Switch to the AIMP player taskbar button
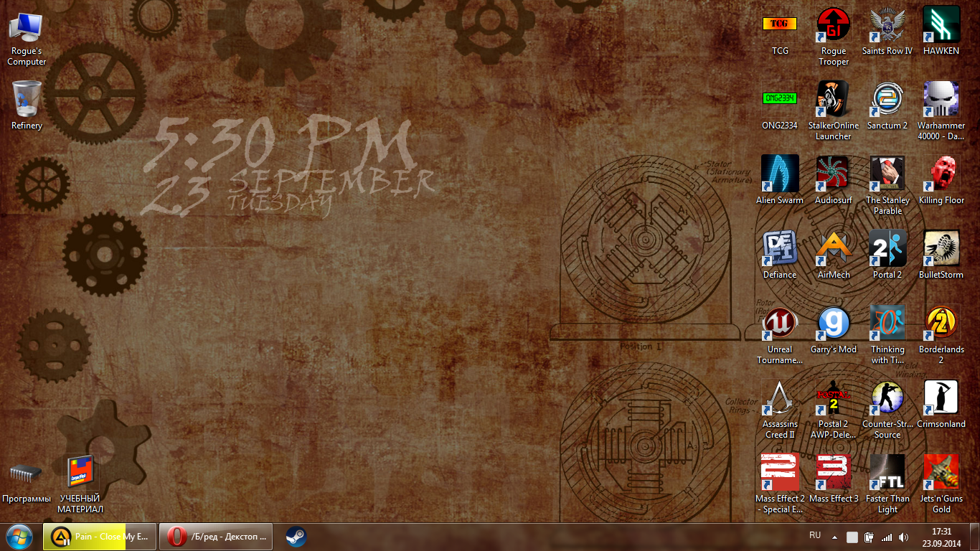This screenshot has width=980, height=551. click(x=98, y=537)
